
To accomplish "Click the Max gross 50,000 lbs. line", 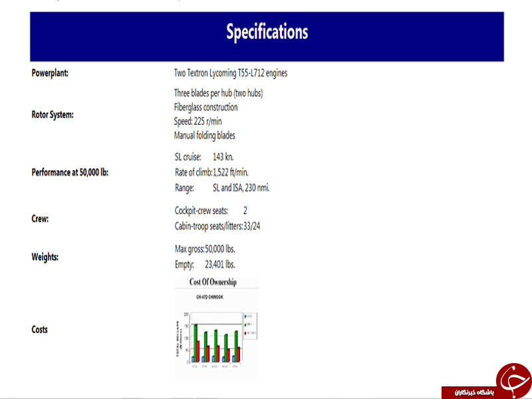I will 204,249.
